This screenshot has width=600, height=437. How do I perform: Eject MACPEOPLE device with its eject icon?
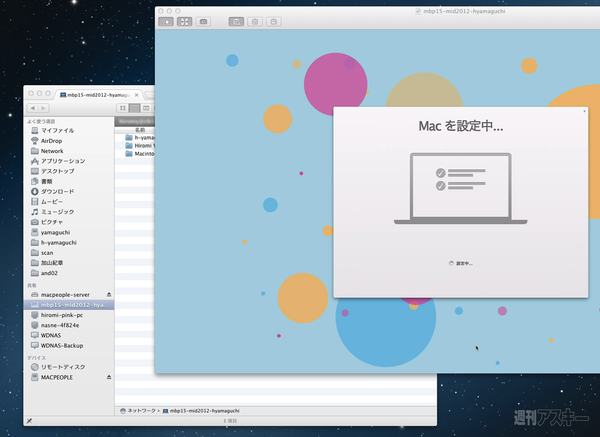[109, 377]
